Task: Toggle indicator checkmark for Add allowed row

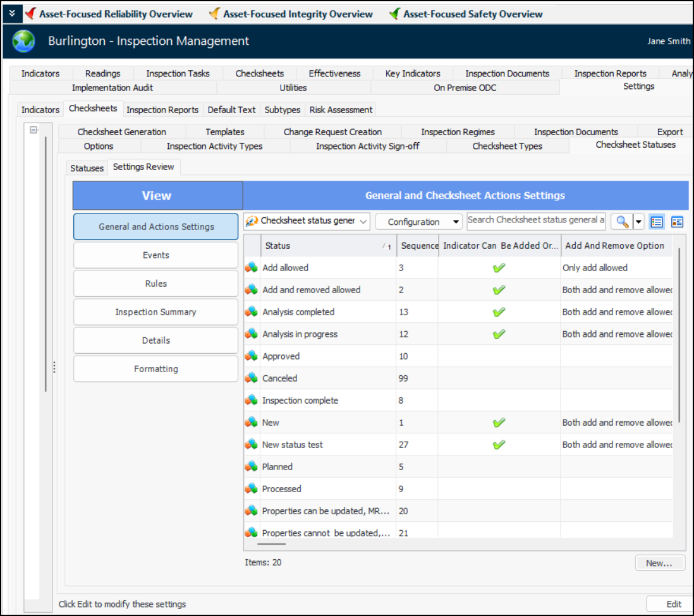Action: point(499,268)
